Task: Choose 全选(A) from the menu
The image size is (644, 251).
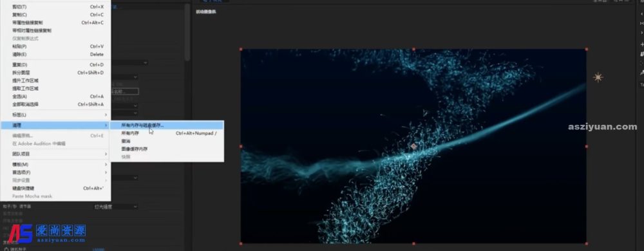Action: pyautogui.click(x=55, y=97)
